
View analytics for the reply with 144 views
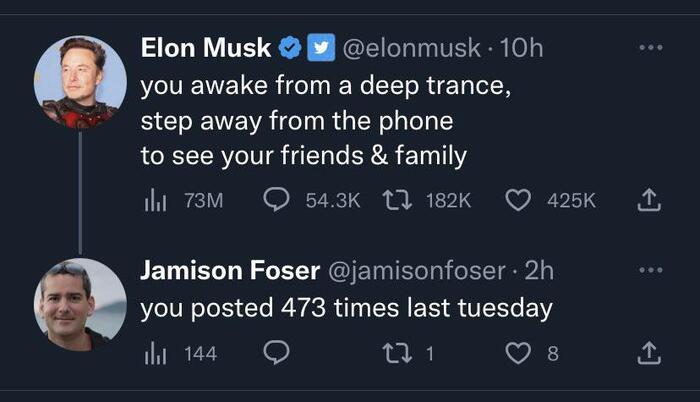pos(154,353)
